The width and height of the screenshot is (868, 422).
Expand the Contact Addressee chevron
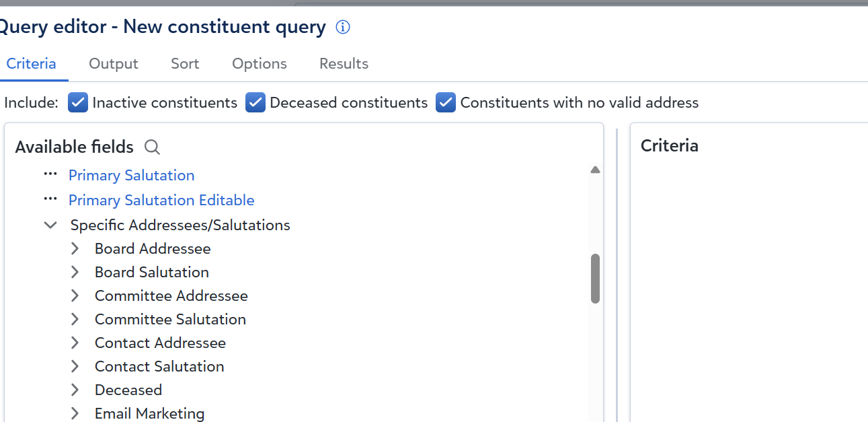coord(75,343)
